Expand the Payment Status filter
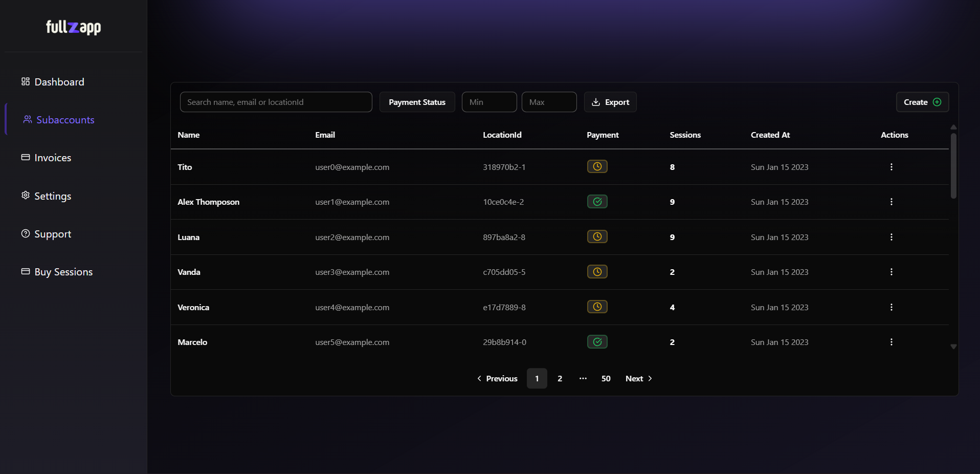Image resolution: width=980 pixels, height=474 pixels. [417, 102]
